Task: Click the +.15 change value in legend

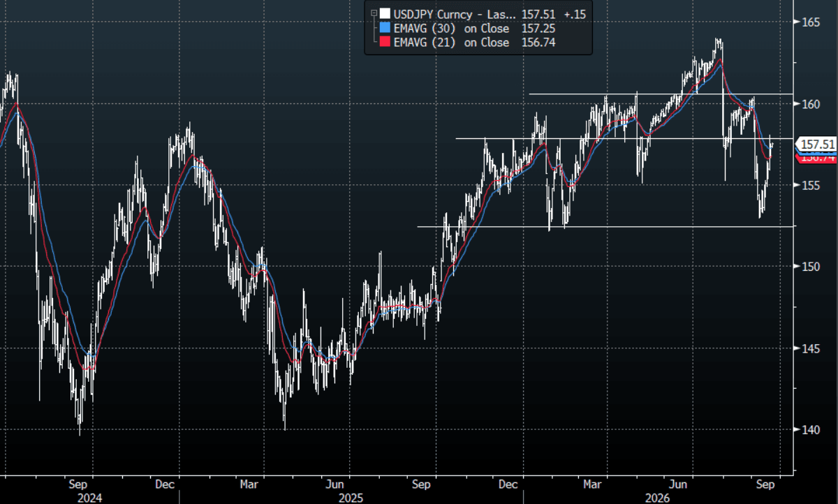Action: 575,13
